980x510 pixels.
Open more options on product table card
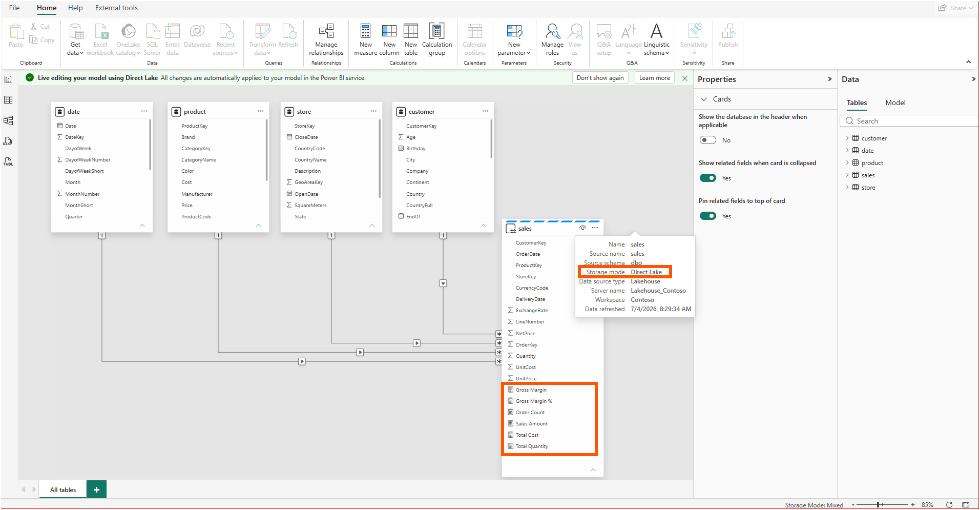[260, 111]
